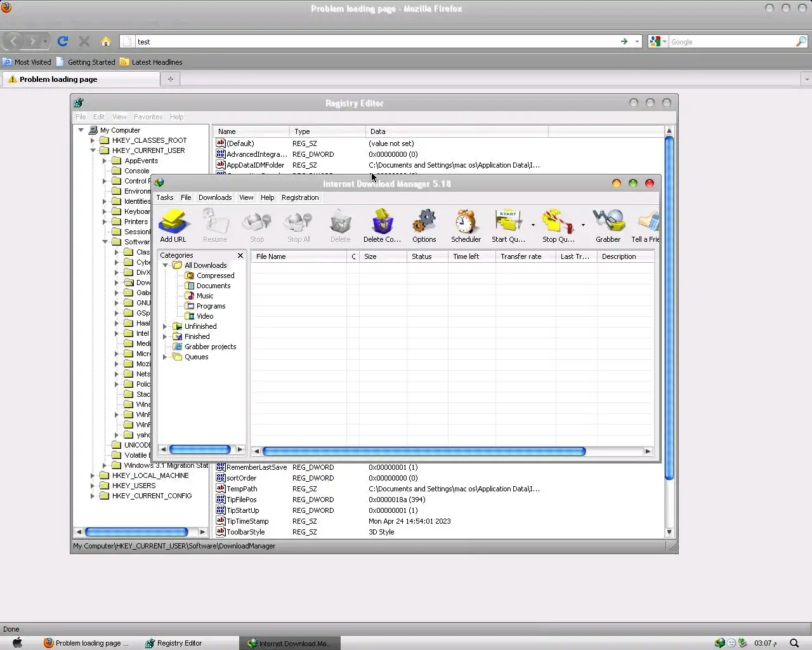Switch to Internet Download Manager taskbar button
Image resolution: width=812 pixels, height=650 pixels.
point(289,643)
